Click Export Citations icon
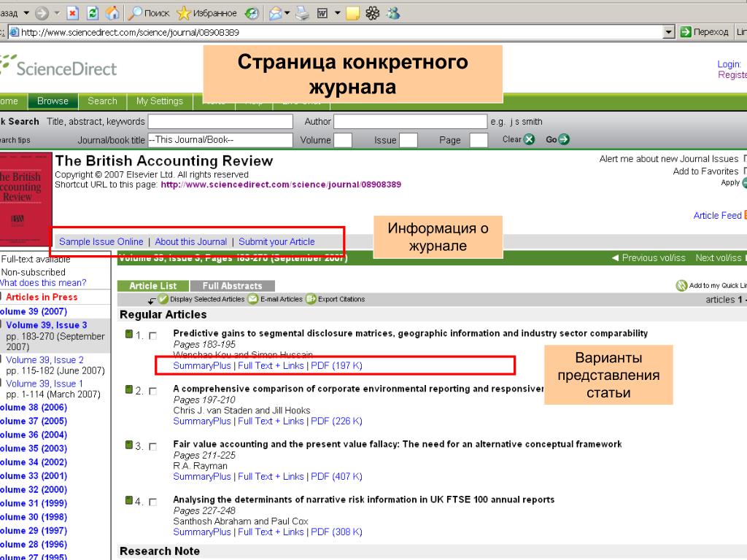 [311, 299]
